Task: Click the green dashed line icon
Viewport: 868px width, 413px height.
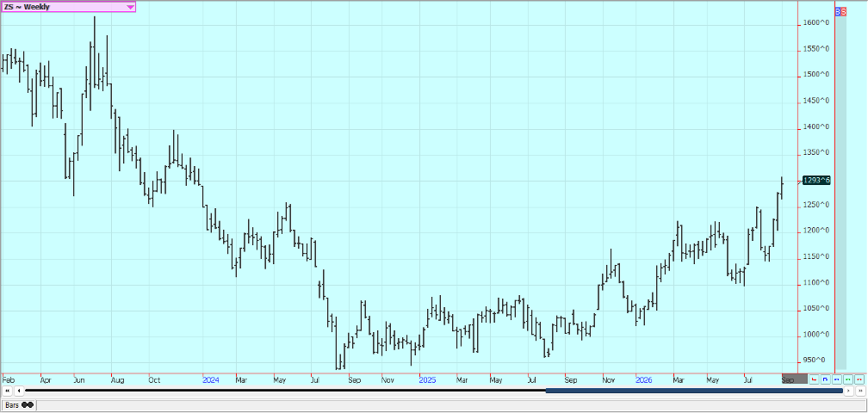Action: pyautogui.click(x=848, y=379)
